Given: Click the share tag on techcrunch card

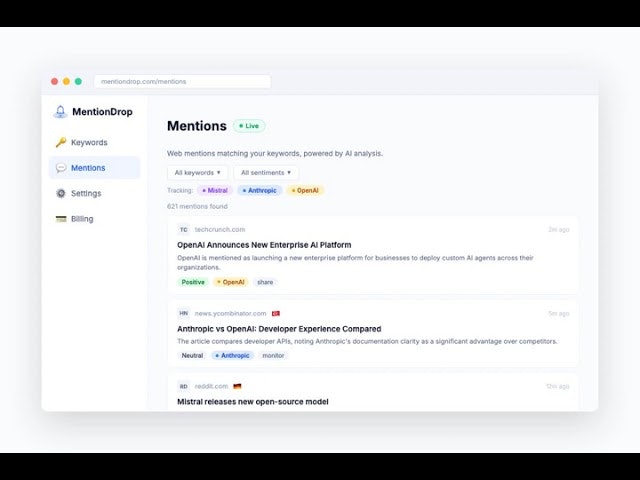Looking at the screenshot, I should click(265, 282).
